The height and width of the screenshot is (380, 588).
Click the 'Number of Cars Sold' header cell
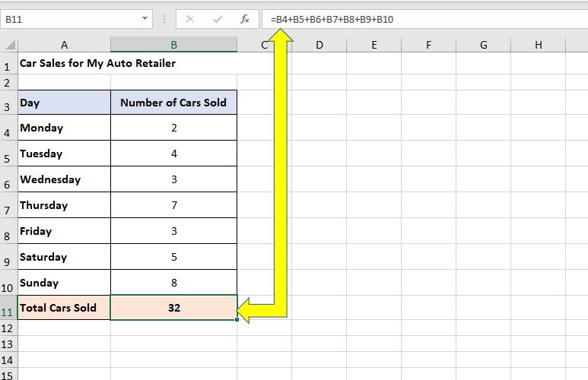tap(173, 103)
